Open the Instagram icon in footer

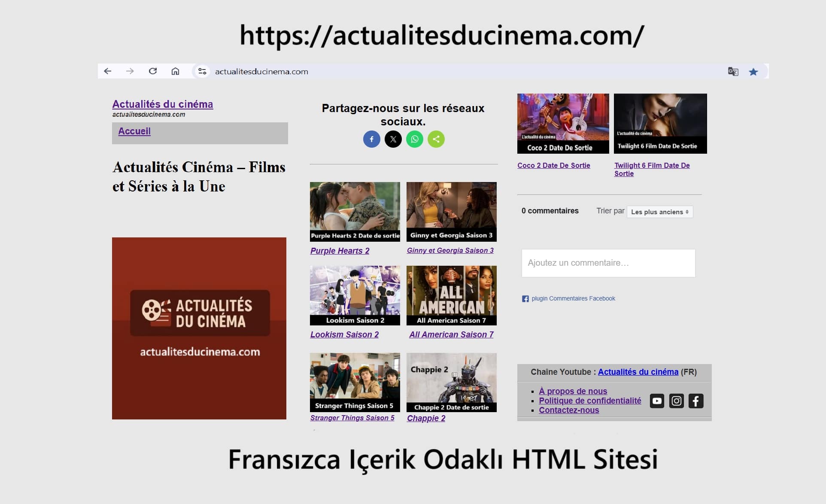[x=677, y=401]
